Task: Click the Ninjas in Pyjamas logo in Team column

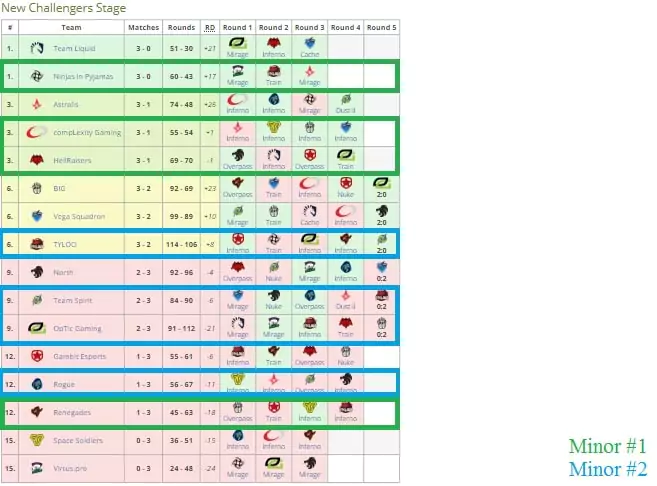Action: pos(37,76)
